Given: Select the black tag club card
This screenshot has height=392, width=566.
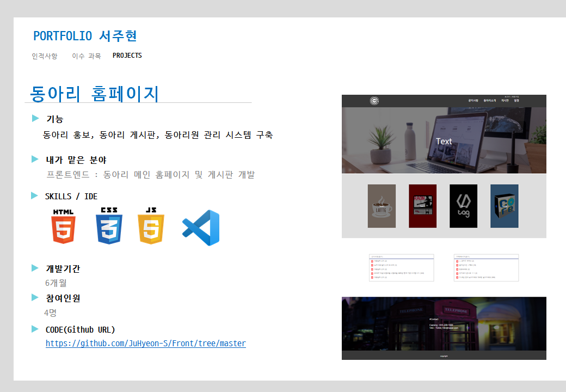Looking at the screenshot, I should [x=463, y=206].
